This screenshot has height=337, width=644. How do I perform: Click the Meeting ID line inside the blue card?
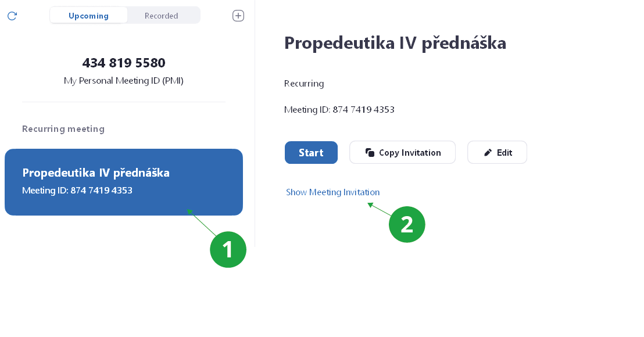pyautogui.click(x=77, y=190)
